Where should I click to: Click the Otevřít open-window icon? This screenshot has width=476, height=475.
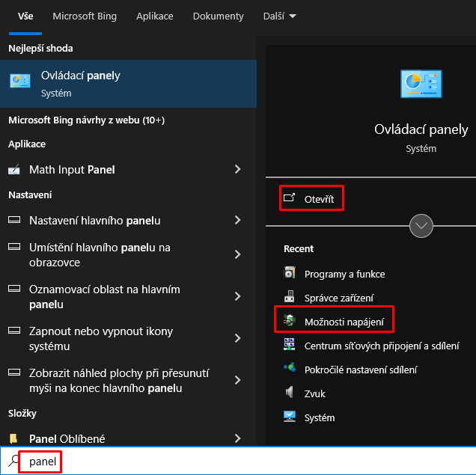289,197
